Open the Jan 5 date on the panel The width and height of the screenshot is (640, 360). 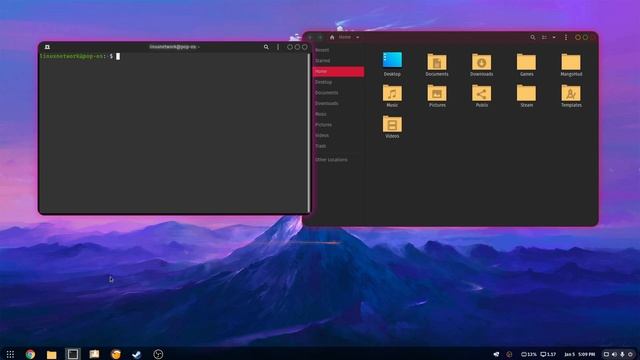pos(569,354)
